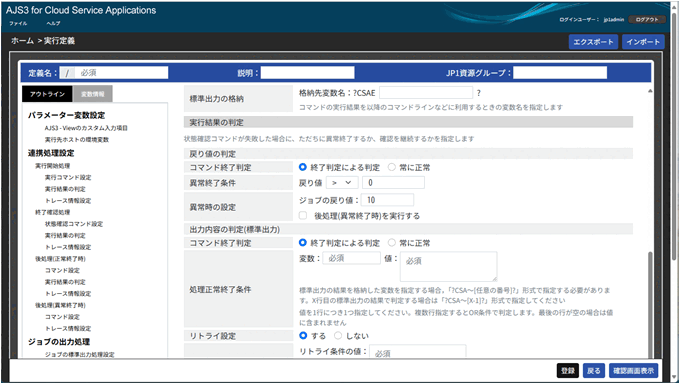680x384 pixels.
Task: Select 終了判定による判定 under 戻り値の判定
Action: pyautogui.click(x=303, y=167)
